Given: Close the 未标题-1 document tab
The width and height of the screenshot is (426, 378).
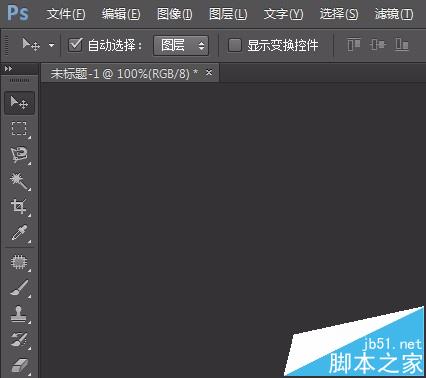Looking at the screenshot, I should tap(209, 72).
